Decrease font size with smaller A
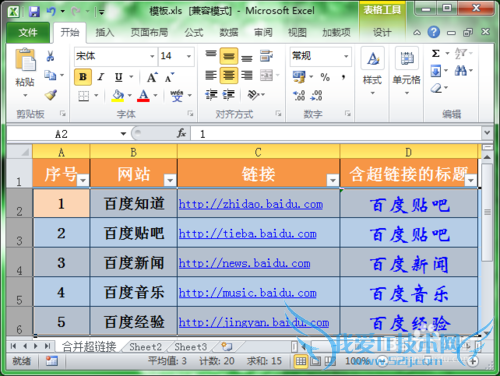 [x=169, y=77]
